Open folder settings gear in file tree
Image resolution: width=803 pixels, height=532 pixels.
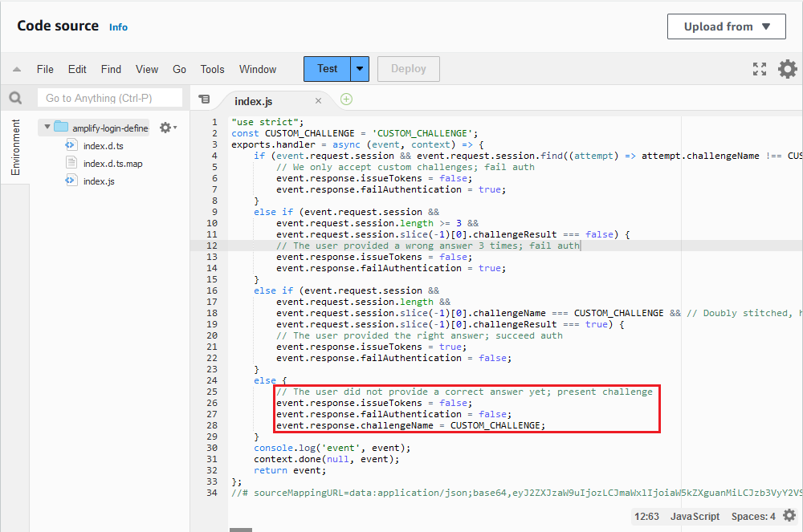tap(168, 128)
